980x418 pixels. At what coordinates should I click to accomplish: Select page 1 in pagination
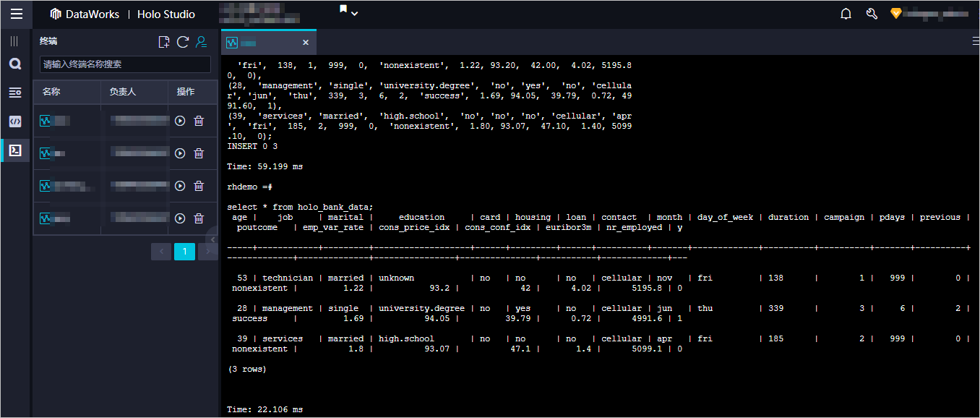tap(184, 252)
